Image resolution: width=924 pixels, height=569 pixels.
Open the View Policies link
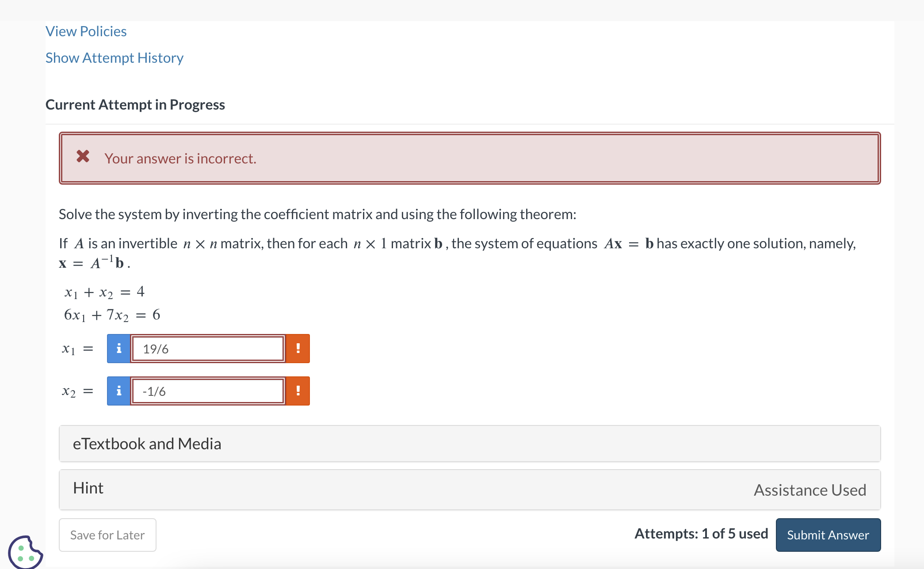pos(86,31)
